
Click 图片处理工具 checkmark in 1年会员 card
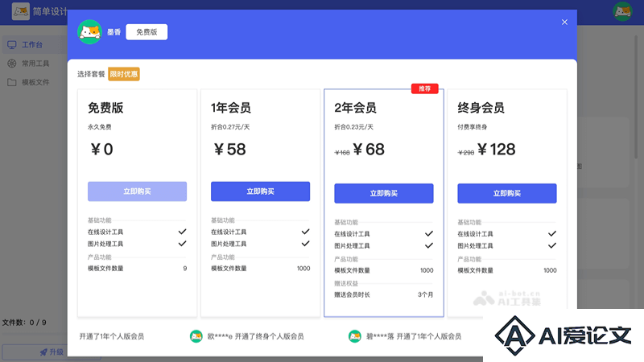pos(306,244)
